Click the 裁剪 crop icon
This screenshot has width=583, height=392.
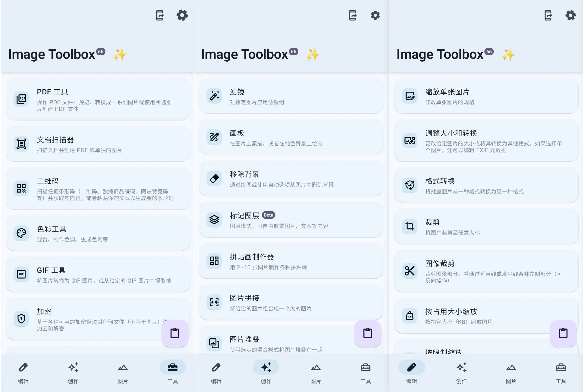tap(410, 226)
